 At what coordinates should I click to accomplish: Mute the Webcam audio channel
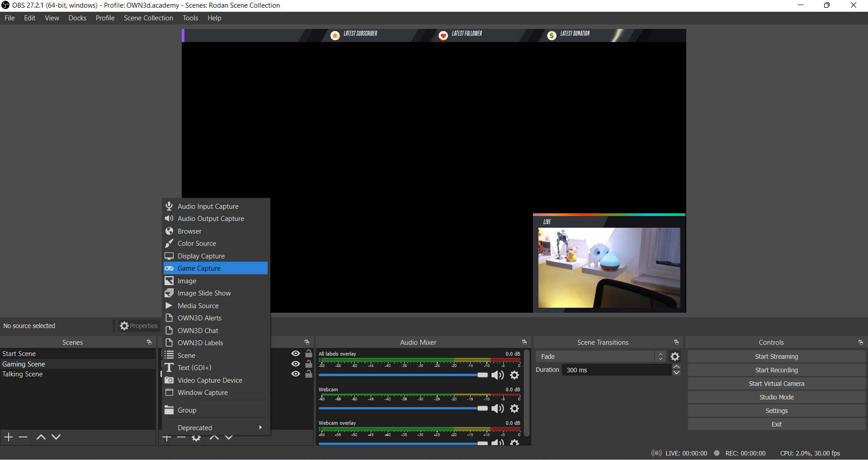pyautogui.click(x=497, y=408)
